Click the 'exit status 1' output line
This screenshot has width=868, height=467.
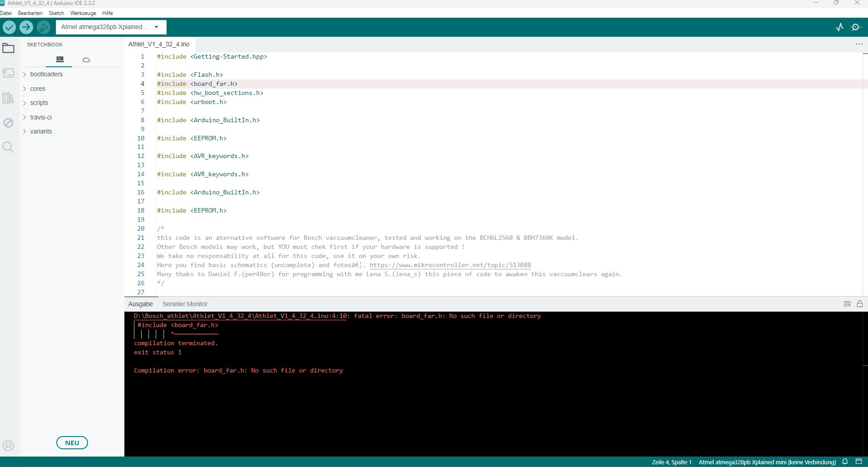[x=158, y=353]
